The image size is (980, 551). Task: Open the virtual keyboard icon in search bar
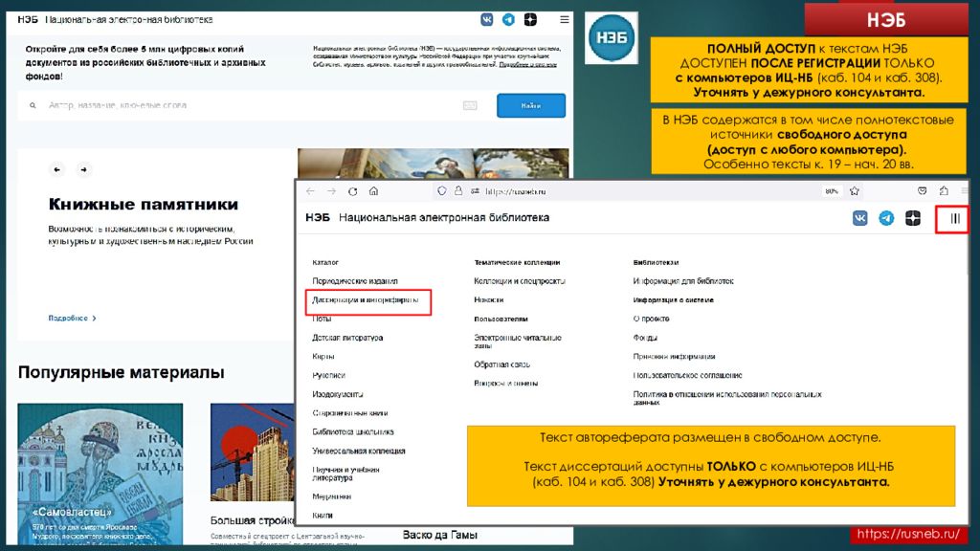tap(470, 105)
